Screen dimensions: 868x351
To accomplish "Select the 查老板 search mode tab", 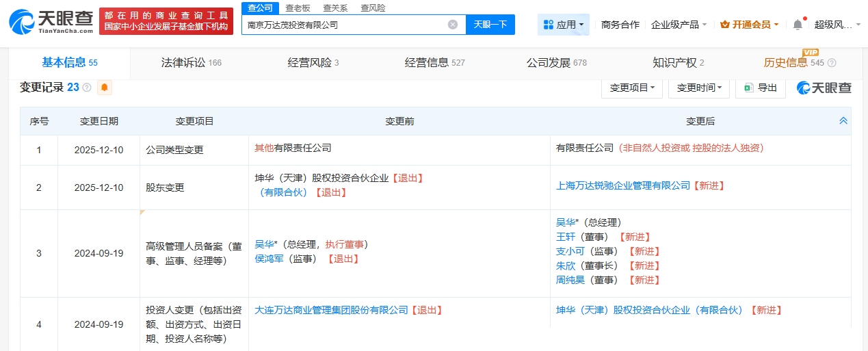I will [298, 8].
